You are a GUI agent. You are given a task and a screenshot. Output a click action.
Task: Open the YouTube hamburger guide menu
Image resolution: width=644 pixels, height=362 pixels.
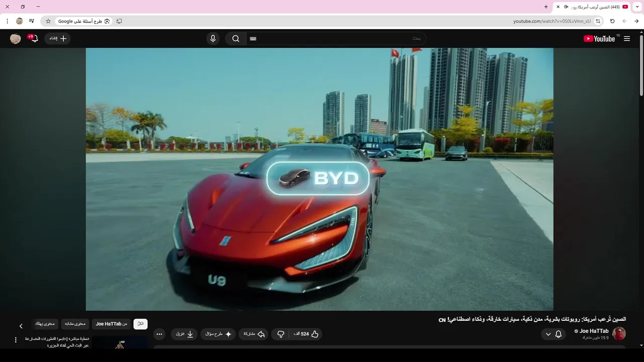click(x=627, y=39)
